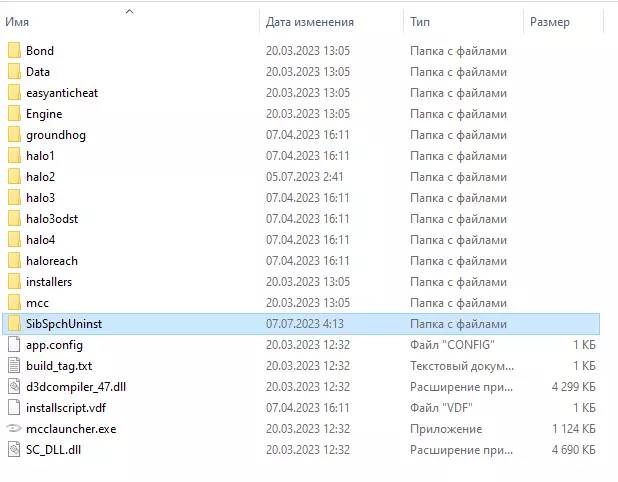Click the halo3odst folder icon

pyautogui.click(x=15, y=219)
